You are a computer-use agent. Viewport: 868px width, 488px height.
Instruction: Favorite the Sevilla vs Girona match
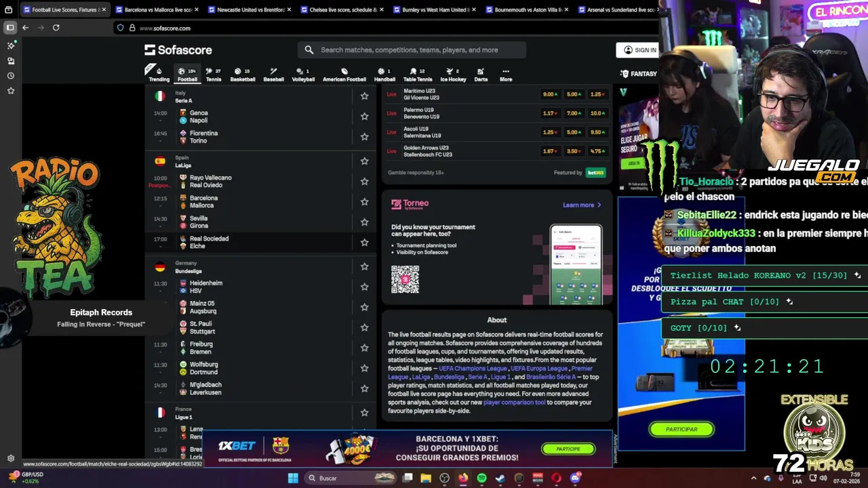[x=364, y=222]
